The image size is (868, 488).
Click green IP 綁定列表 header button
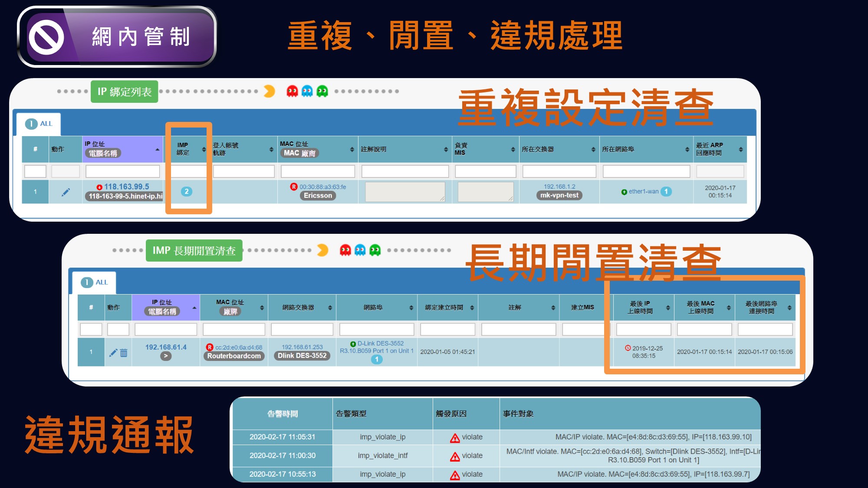[125, 92]
